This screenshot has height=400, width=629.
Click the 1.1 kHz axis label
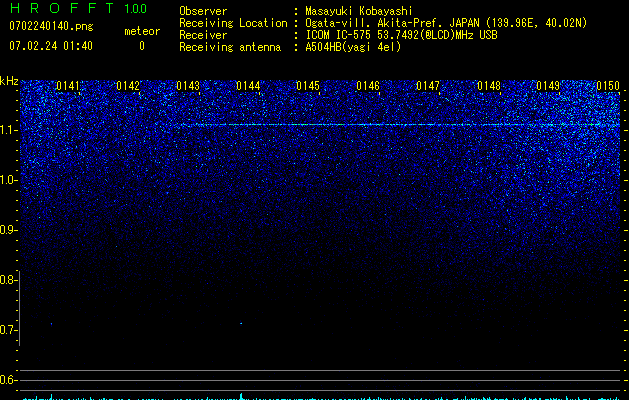click(x=8, y=130)
